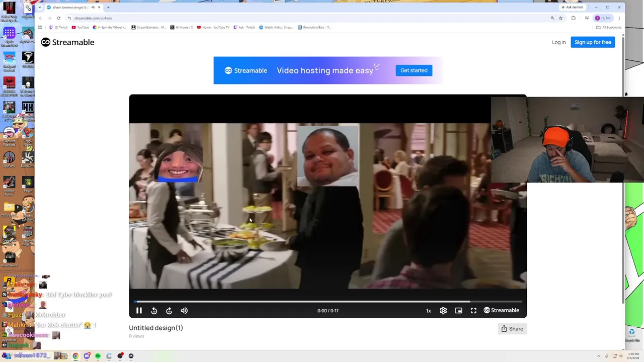Open the taskbar clock and date

pyautogui.click(x=633, y=356)
